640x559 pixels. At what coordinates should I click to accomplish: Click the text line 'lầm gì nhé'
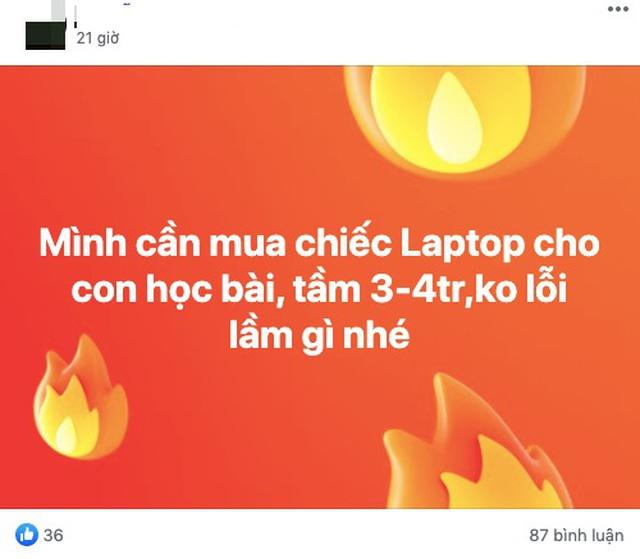click(x=319, y=334)
